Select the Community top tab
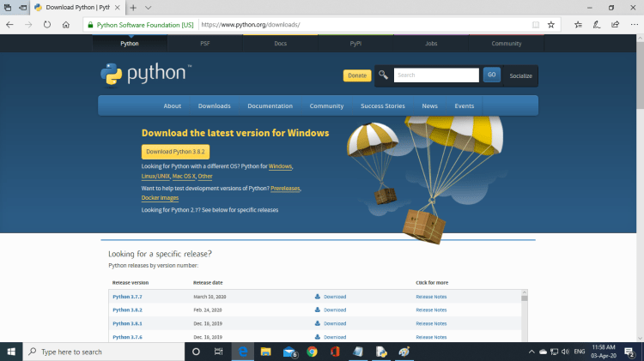Viewport: 644px width, 361px height. click(507, 44)
